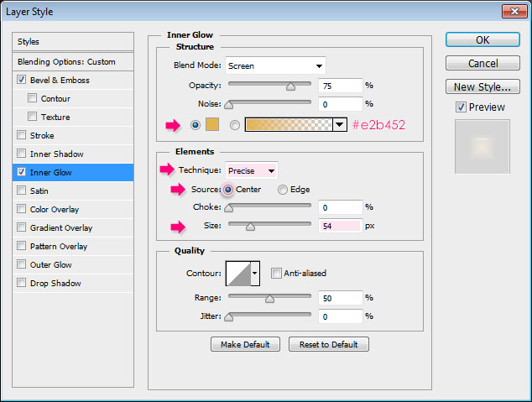Click the New Style... button

pos(482,86)
